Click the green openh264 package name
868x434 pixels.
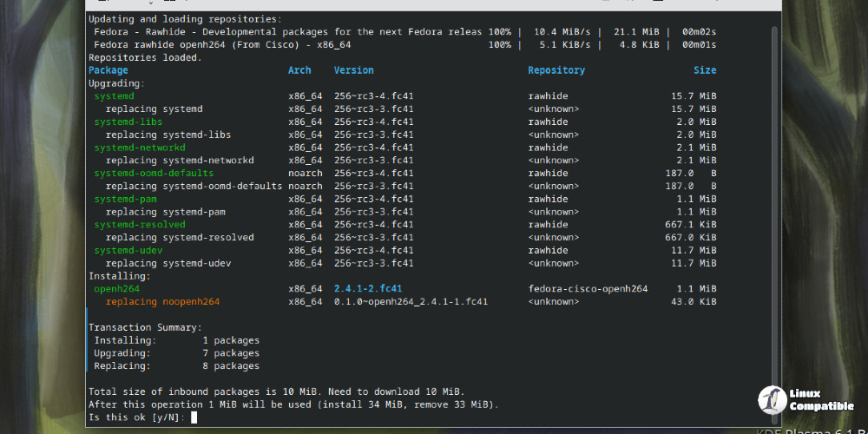(x=117, y=289)
